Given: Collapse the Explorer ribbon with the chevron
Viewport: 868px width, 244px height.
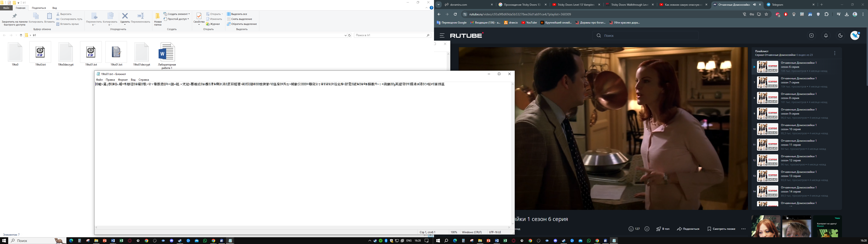Looking at the screenshot, I should tap(426, 8).
